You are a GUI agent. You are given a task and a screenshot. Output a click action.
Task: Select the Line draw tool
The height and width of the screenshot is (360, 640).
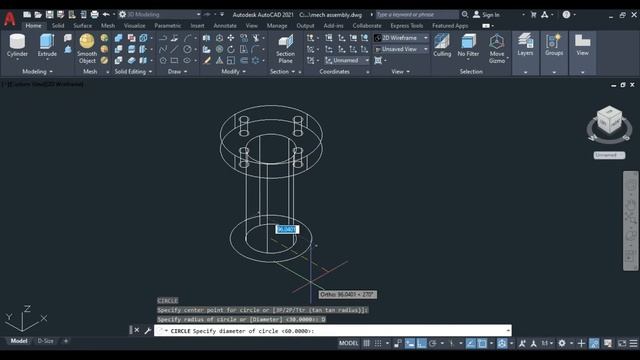tap(175, 49)
